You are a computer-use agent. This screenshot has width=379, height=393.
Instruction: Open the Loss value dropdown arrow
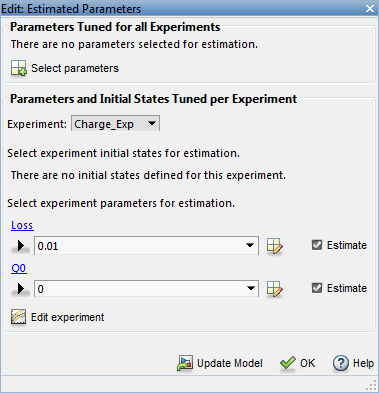click(250, 245)
